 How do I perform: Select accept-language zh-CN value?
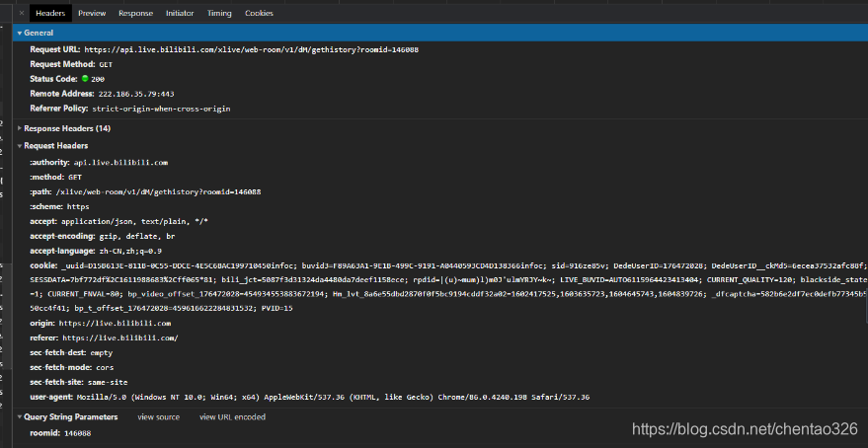tap(130, 251)
